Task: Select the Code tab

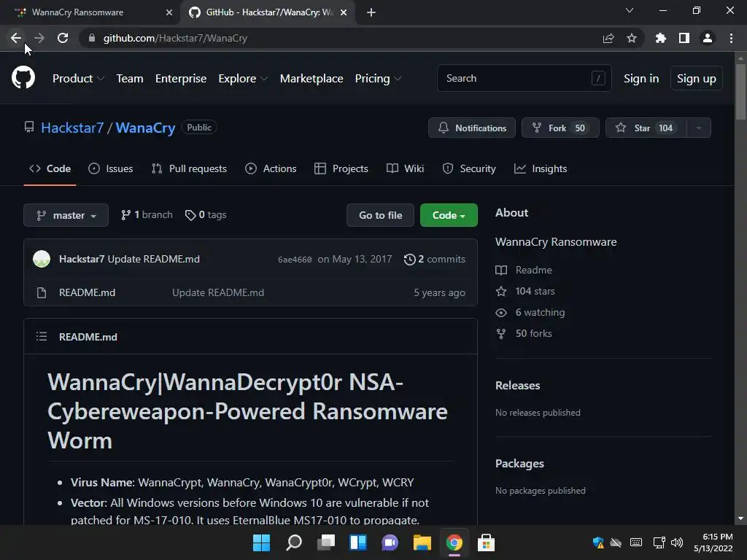Action: [x=50, y=168]
